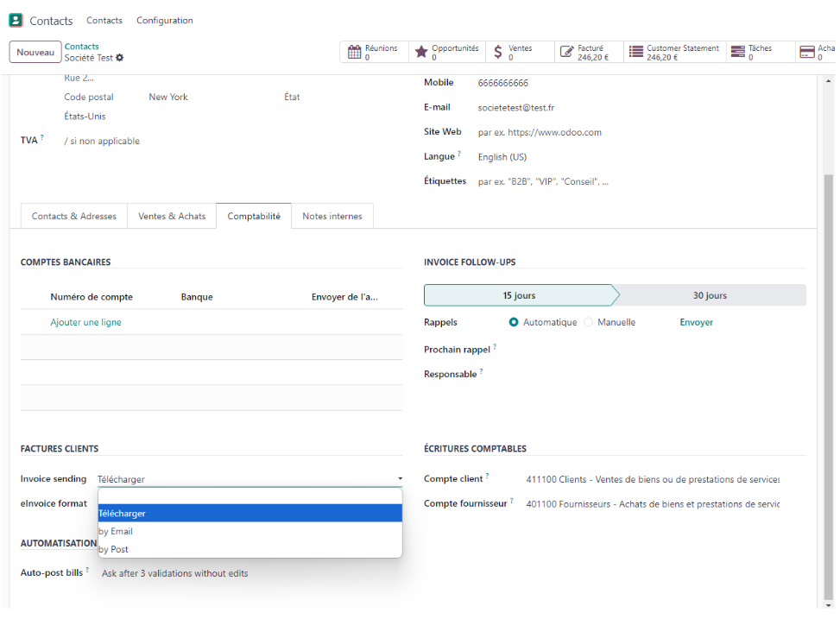Viewport: 840px width, 619px height.
Task: Open the Customer Statement 246,20 € button
Action: [674, 52]
